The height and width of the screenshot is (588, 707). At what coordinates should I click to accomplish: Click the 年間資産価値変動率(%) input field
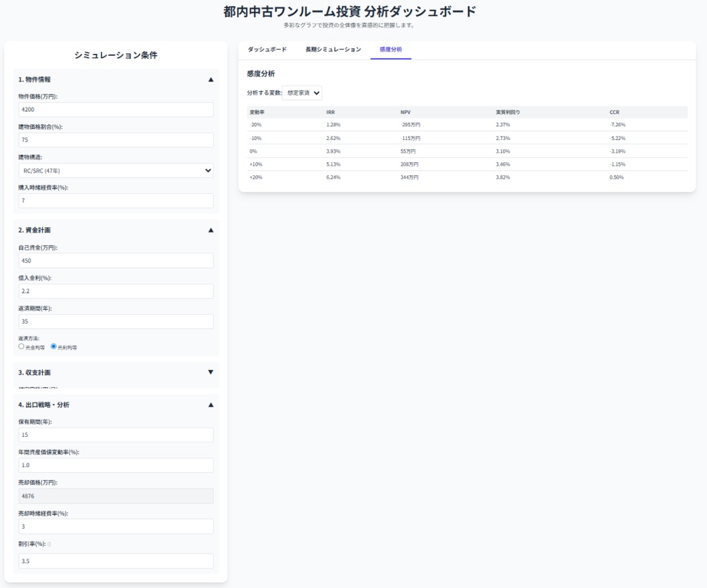[x=116, y=465]
